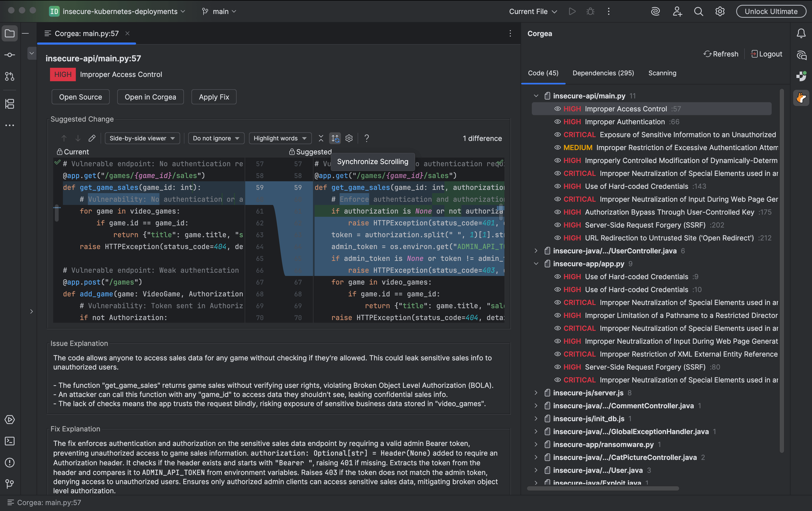Screen dimensions: 812x511
Task: Open the Current File run configuration dropdown
Action: click(533, 12)
